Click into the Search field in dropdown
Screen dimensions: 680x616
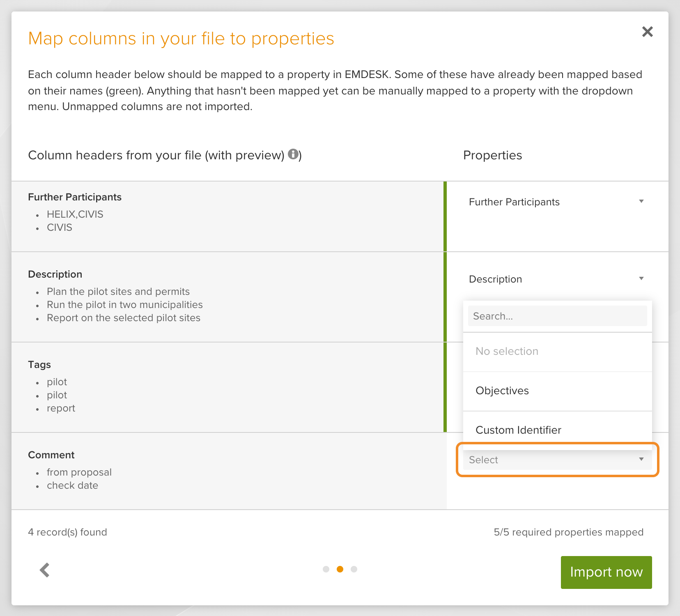[x=557, y=316]
